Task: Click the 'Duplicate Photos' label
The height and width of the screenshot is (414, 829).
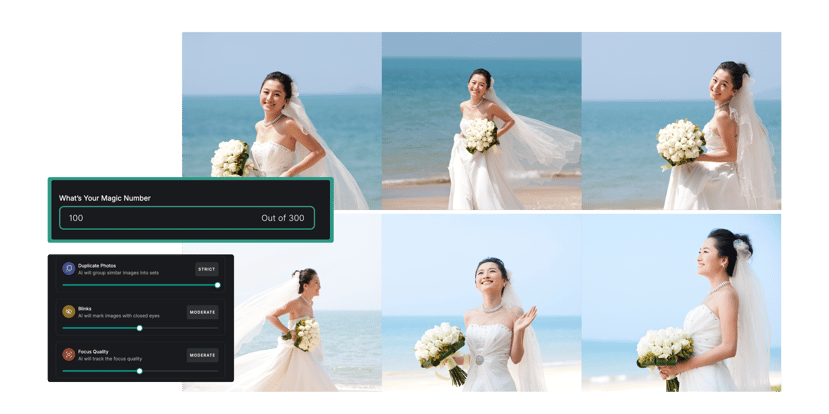Action: pos(97,265)
